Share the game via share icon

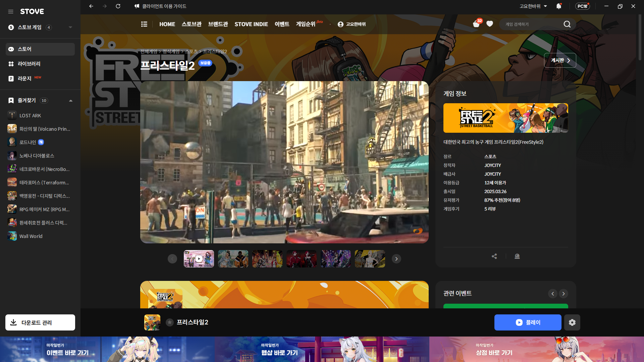494,256
